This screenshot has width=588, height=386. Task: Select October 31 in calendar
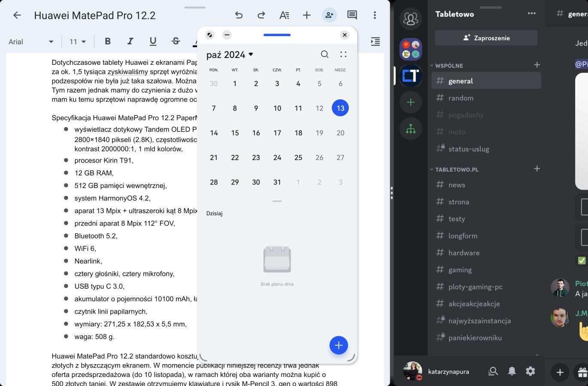coord(277,182)
